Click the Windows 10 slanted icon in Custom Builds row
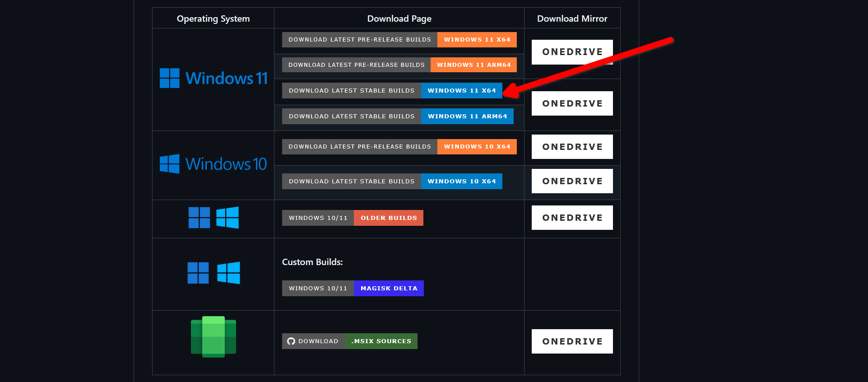This screenshot has width=868, height=382. pos(228,273)
